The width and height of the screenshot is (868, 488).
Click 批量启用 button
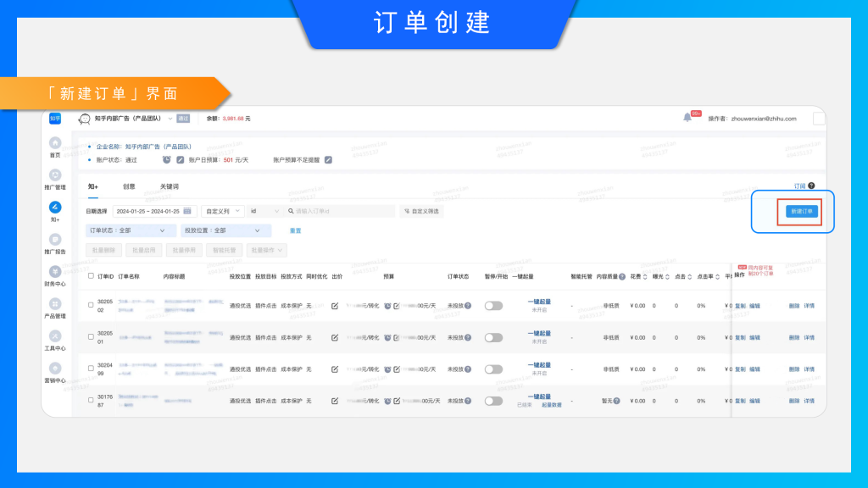coord(144,250)
